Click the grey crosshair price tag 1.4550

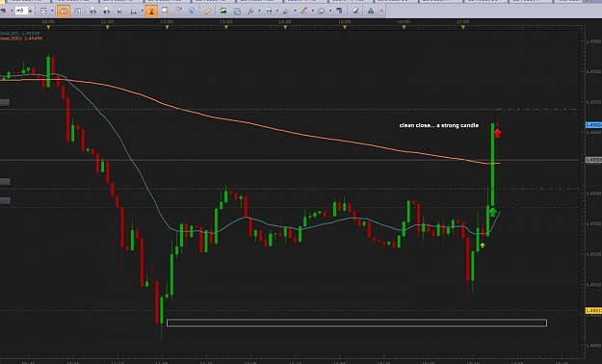(x=593, y=160)
